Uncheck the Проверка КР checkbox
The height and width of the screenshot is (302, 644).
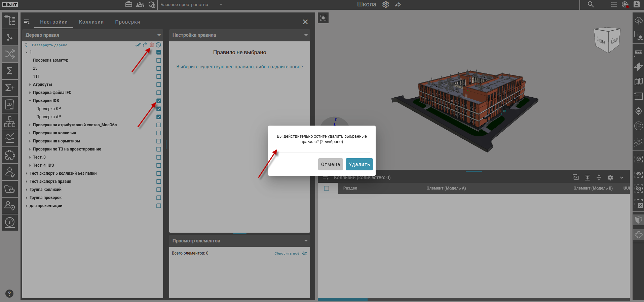159,109
